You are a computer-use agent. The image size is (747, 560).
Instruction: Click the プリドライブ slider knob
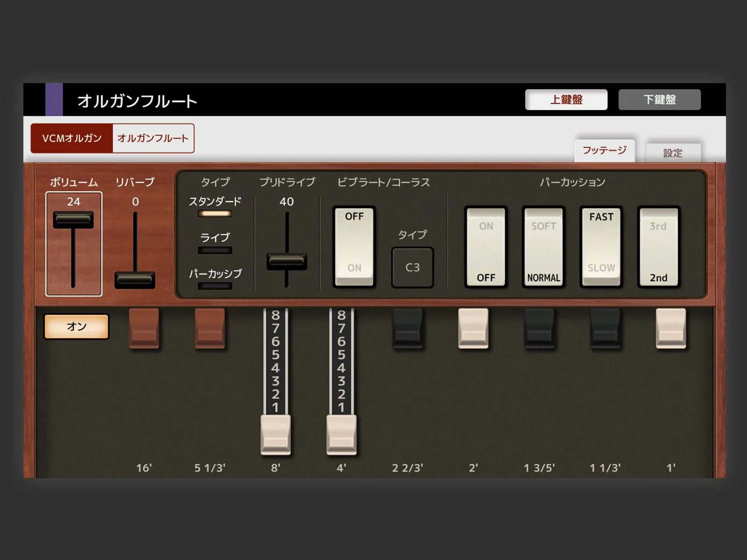click(x=287, y=261)
